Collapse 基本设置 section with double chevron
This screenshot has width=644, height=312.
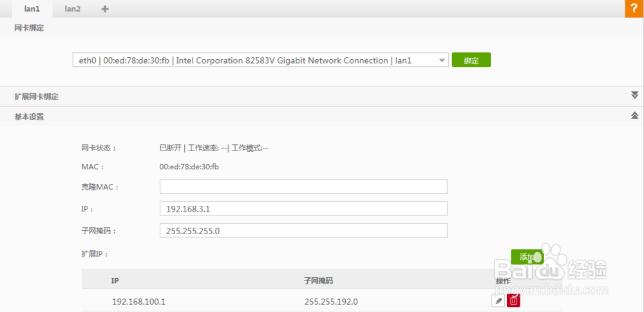point(634,116)
